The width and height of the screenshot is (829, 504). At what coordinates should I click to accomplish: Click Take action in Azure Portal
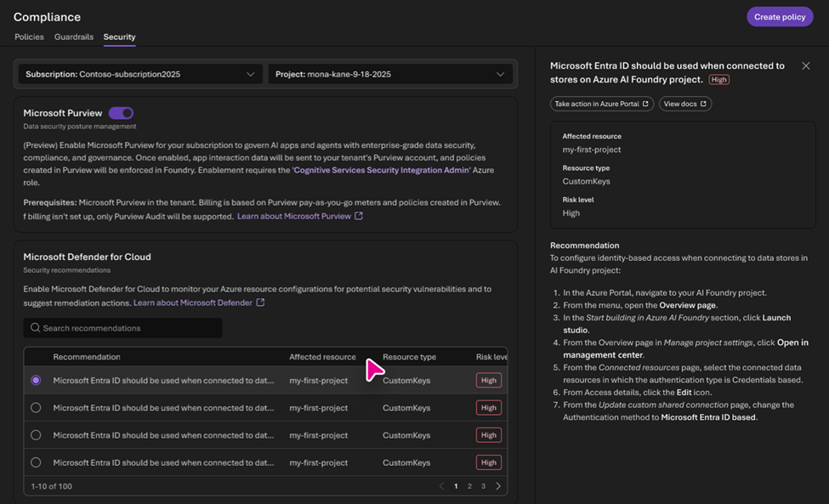point(601,104)
